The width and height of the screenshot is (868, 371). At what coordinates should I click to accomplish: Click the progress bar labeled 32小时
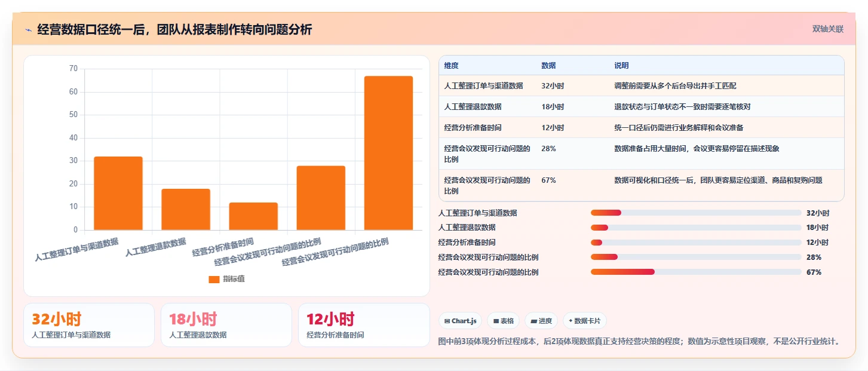click(x=696, y=213)
